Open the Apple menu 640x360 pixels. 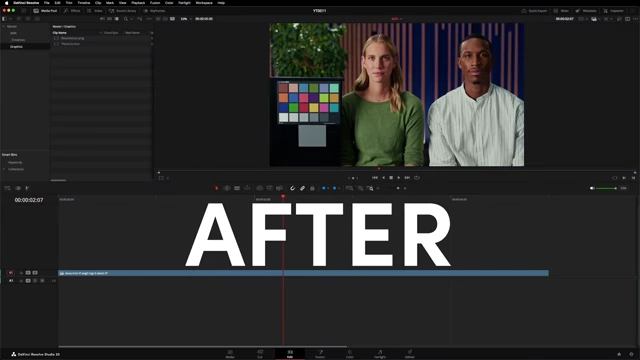point(6,3)
